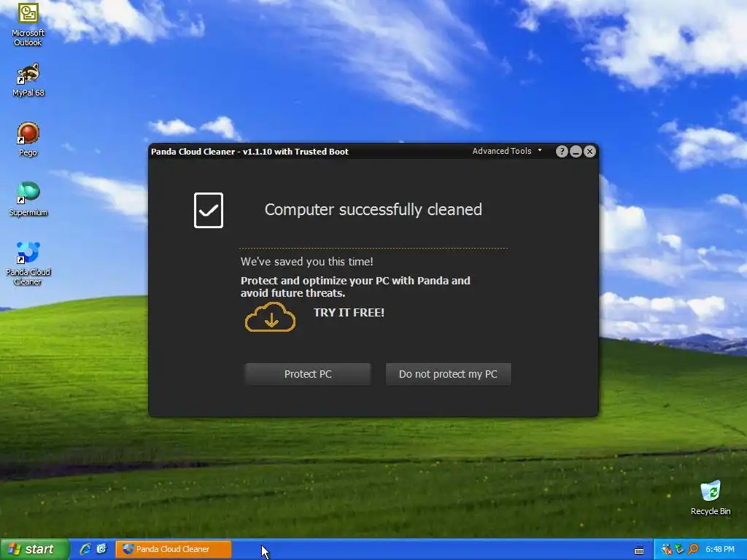
Task: Click the 6:48 PM system clock
Action: click(x=720, y=550)
